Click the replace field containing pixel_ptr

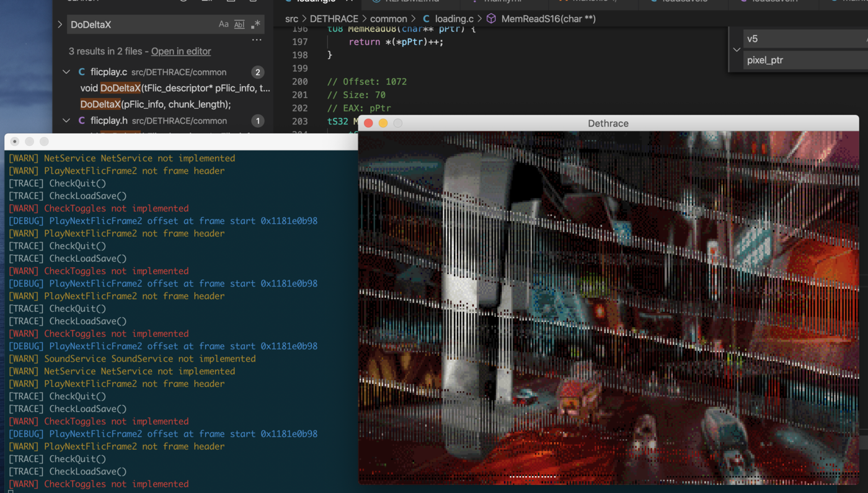click(806, 60)
